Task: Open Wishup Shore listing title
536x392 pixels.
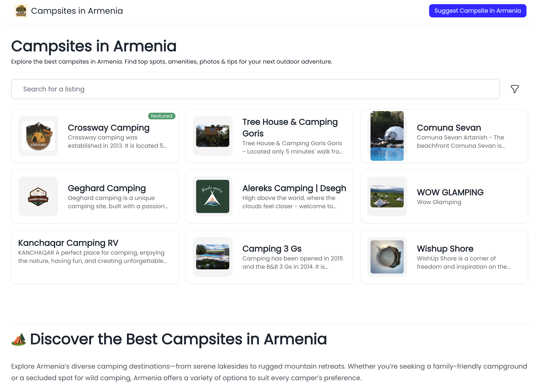Action: point(445,248)
